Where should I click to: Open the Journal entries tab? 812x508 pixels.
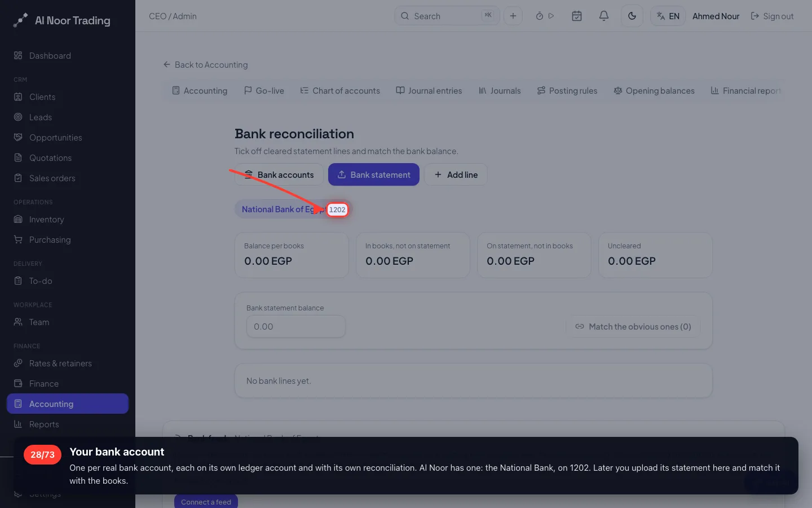[429, 90]
